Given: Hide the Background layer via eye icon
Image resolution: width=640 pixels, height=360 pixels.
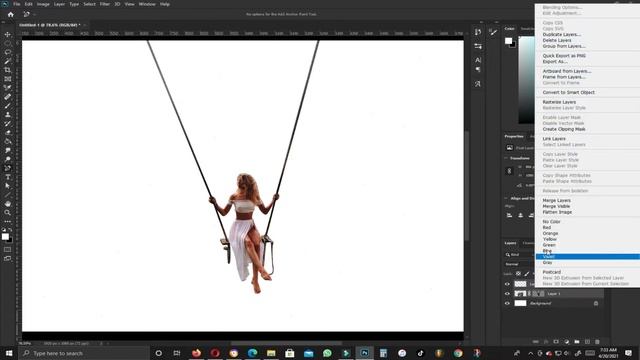Looking at the screenshot, I should pos(507,303).
